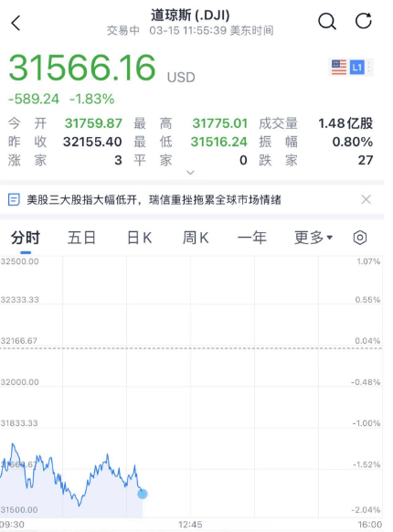Screen dimensions: 393x532
Task: Tap the L1 quote level badge
Action: coord(357,67)
